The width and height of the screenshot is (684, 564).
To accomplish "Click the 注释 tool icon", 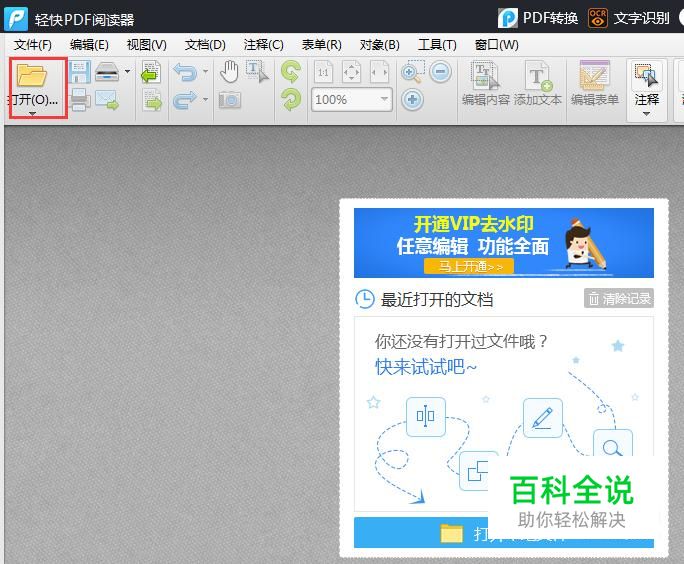I will tap(646, 75).
